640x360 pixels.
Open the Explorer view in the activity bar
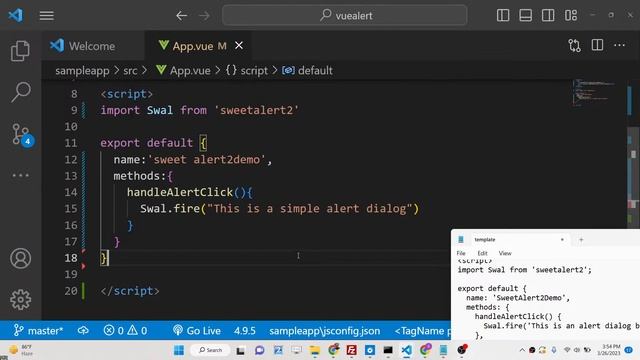tap(20, 51)
